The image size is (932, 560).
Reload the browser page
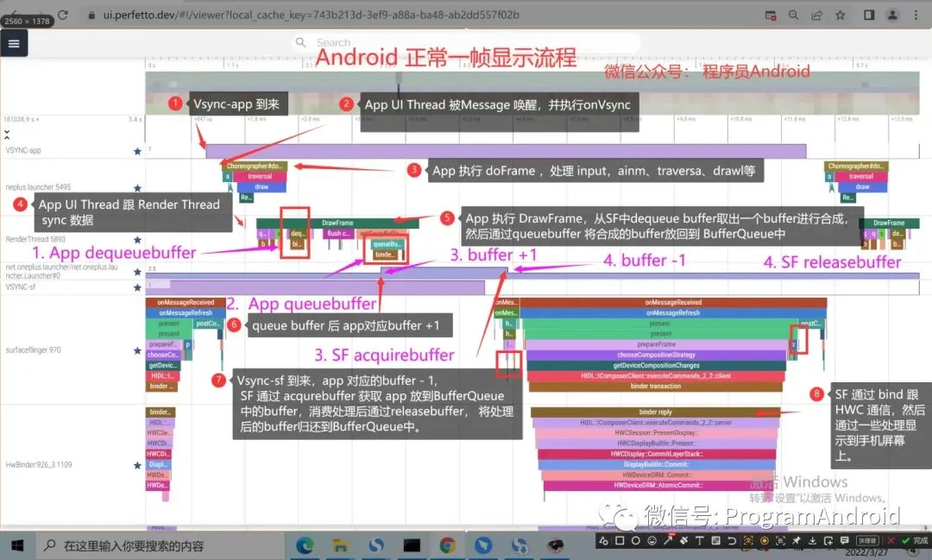click(62, 15)
